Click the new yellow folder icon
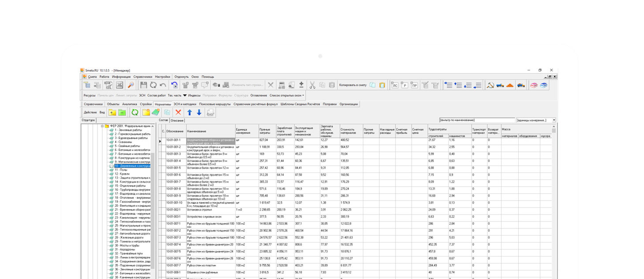644x279 pixels. [x=146, y=113]
